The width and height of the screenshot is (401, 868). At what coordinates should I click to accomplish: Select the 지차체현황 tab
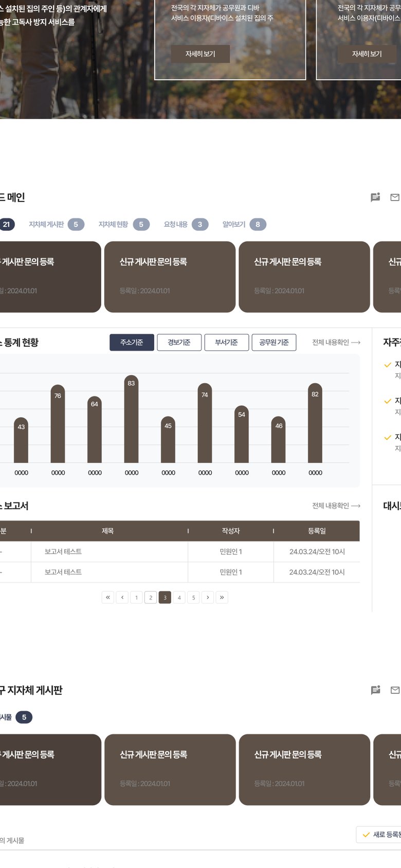click(x=124, y=224)
